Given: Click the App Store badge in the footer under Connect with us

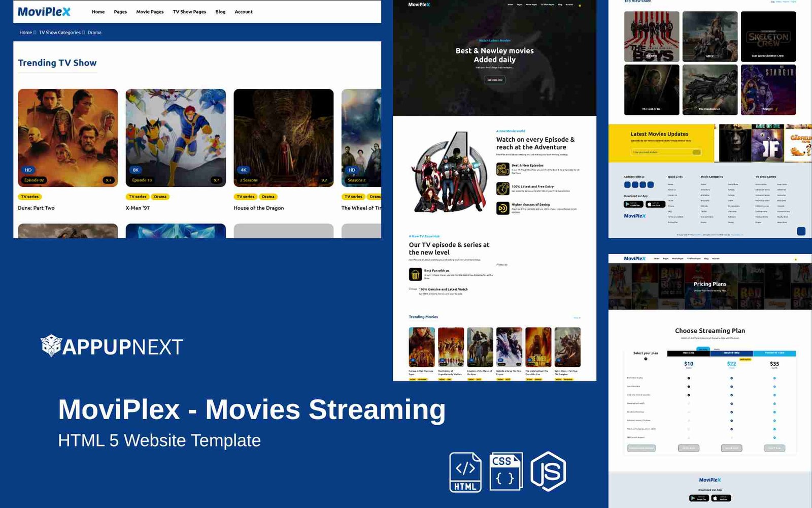Looking at the screenshot, I should pyautogui.click(x=655, y=204).
